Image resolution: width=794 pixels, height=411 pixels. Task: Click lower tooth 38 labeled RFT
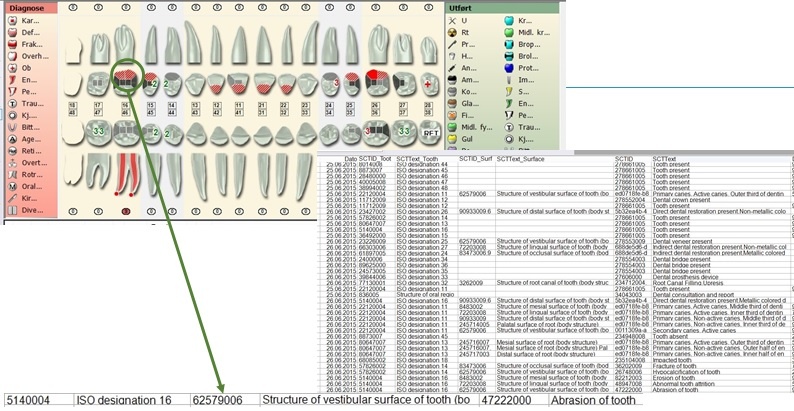point(430,133)
